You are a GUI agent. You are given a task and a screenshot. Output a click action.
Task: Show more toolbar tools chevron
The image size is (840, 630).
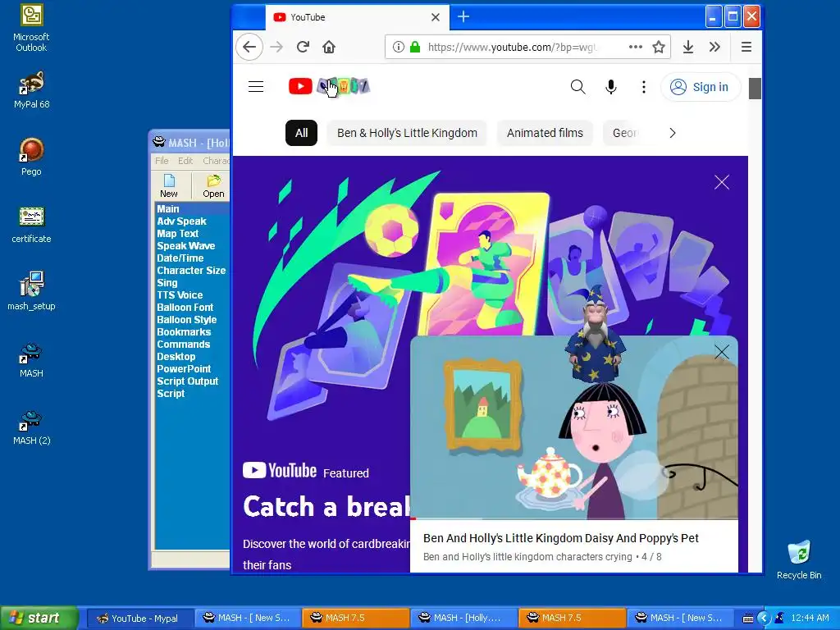coord(714,47)
